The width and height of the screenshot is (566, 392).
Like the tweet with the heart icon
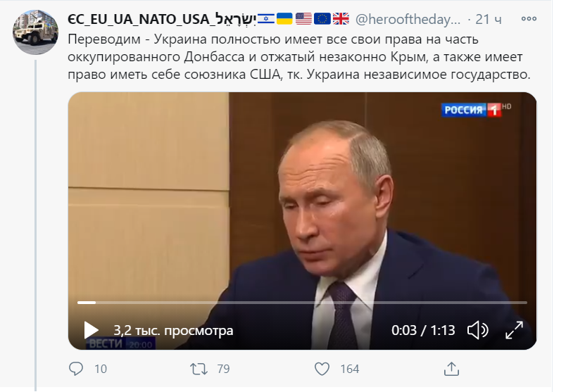(x=322, y=369)
